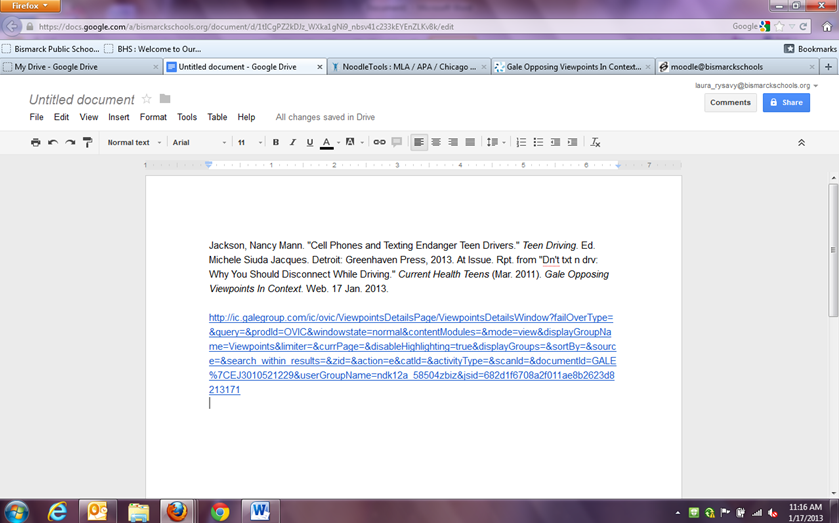Viewport: 839px width, 523px height.
Task: Click the Comments button
Action: 730,103
